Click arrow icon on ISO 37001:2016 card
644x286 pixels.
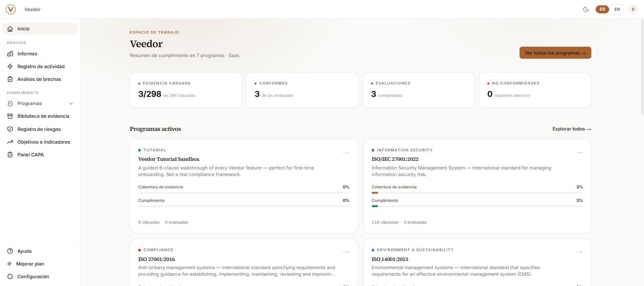point(346,252)
